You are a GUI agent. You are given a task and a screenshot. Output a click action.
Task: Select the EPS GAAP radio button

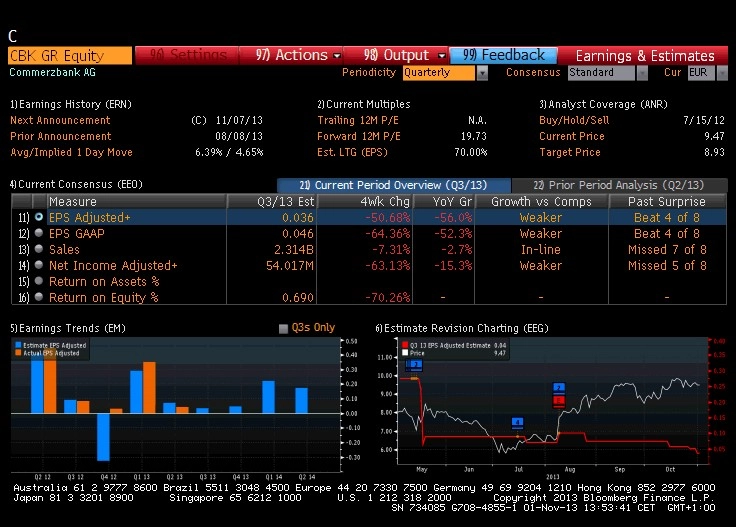39,233
